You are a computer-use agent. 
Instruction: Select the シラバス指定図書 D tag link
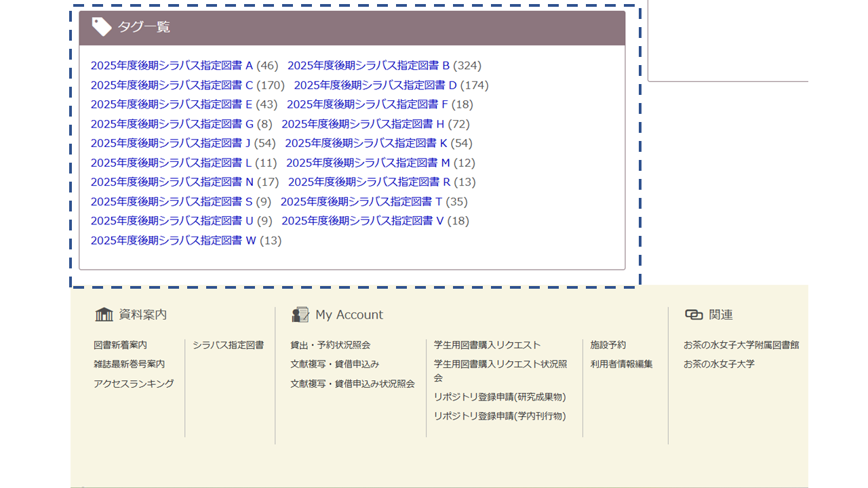(x=375, y=85)
